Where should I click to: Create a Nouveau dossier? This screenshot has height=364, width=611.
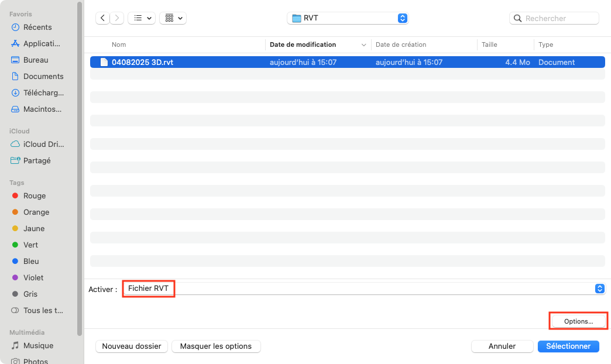[x=131, y=346]
